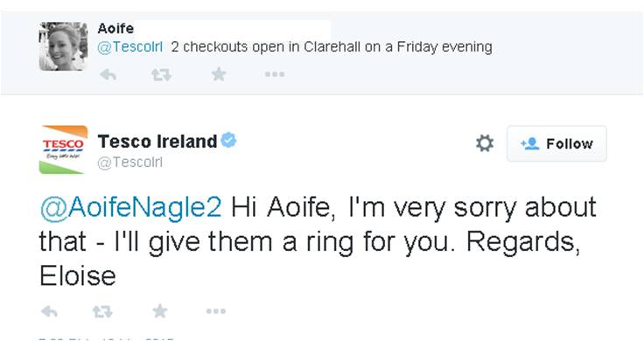The height and width of the screenshot is (341, 644).
Task: Open the Tesco logo avatar
Action: click(63, 150)
